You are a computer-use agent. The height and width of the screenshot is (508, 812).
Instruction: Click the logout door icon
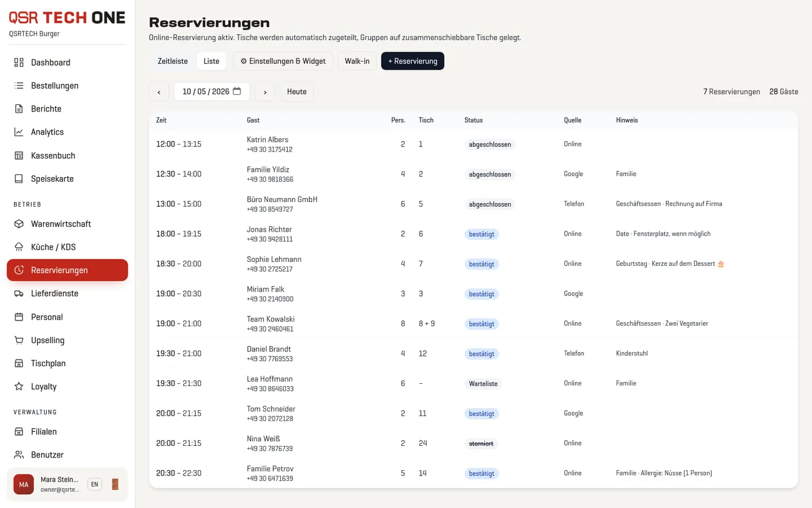click(x=115, y=484)
